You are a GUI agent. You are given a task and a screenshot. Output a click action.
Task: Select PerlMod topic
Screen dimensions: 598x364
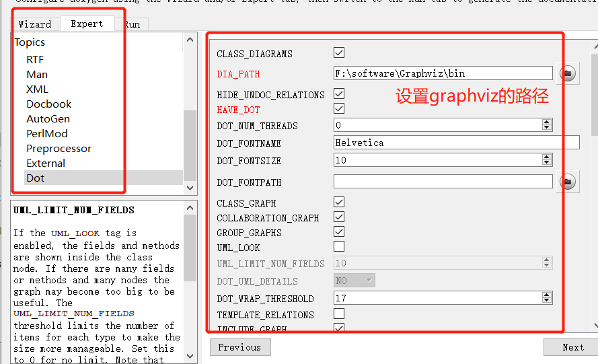click(47, 134)
